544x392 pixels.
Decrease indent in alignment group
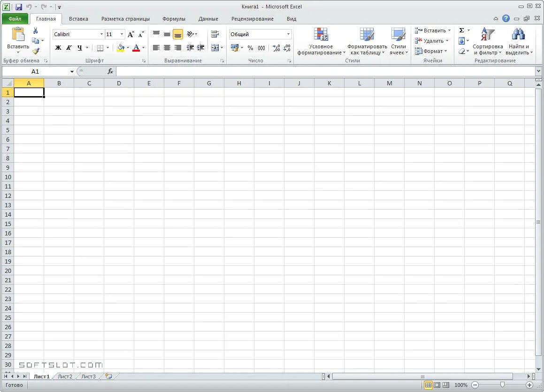(x=190, y=48)
